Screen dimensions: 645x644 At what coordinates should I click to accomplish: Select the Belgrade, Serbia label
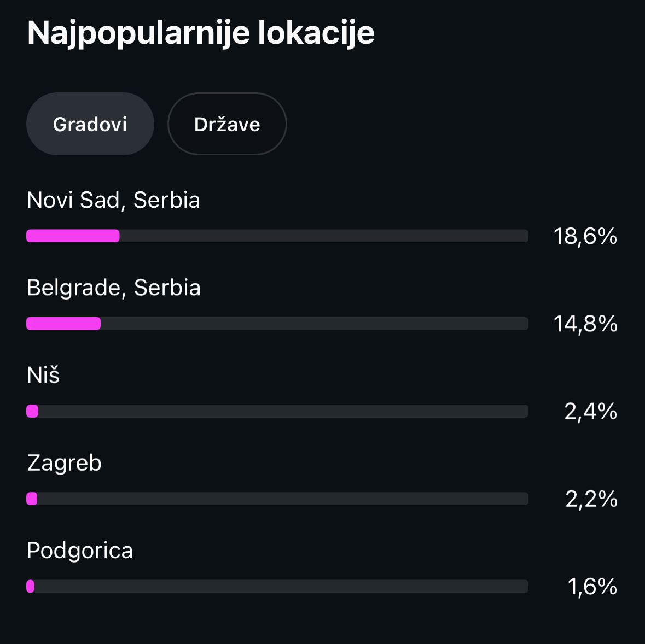click(x=114, y=288)
